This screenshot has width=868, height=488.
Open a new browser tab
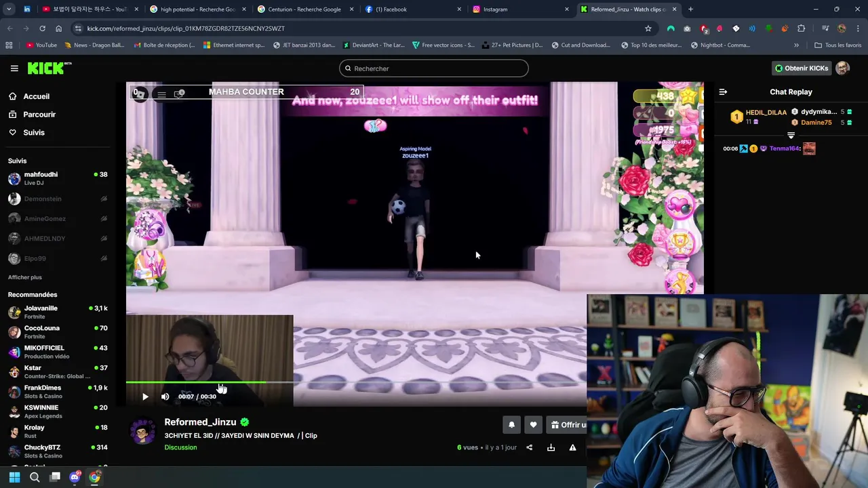tap(690, 9)
